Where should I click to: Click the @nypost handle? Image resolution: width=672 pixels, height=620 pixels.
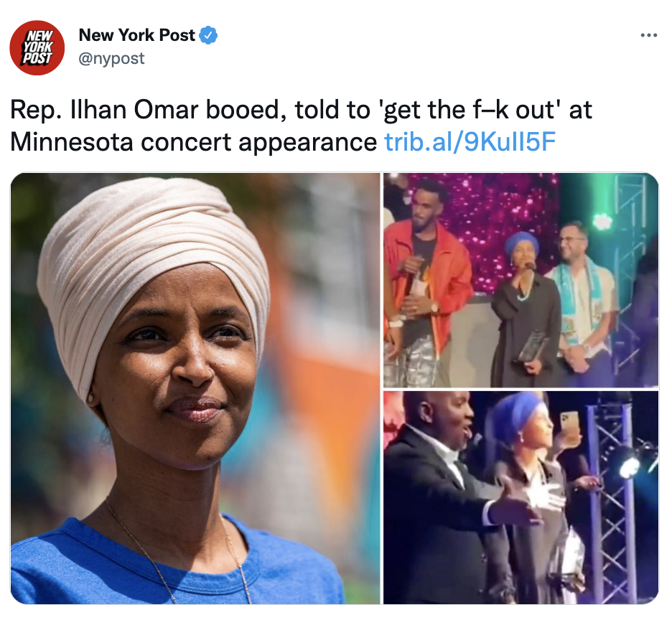111,58
